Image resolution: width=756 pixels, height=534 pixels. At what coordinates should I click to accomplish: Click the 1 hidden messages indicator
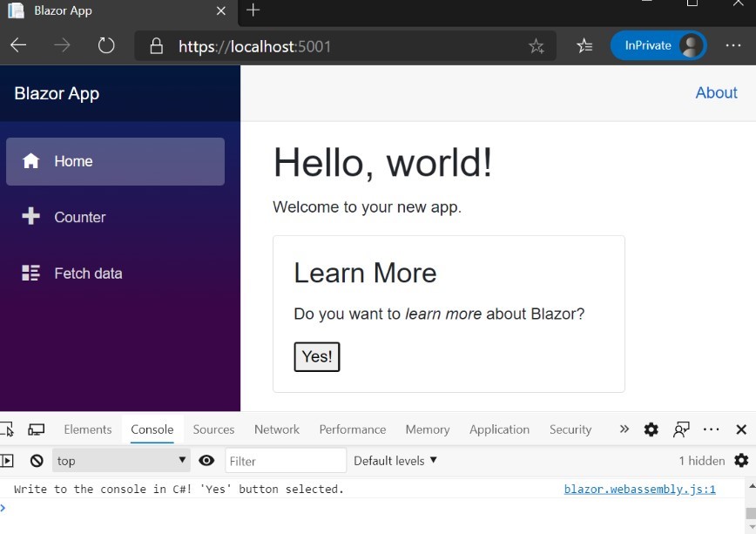[701, 461]
